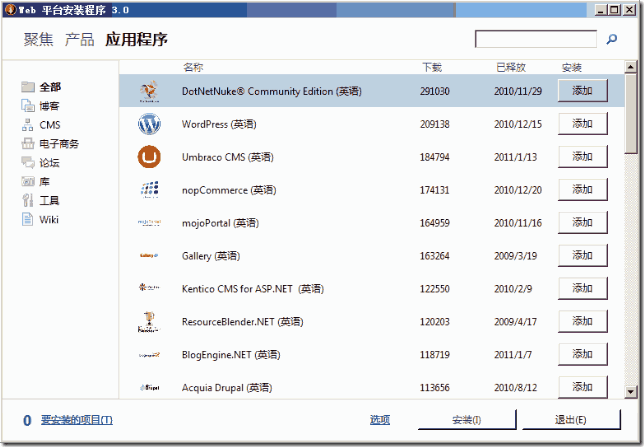Click the search magnifier icon
Image resolution: width=644 pixels, height=447 pixels.
coord(612,39)
